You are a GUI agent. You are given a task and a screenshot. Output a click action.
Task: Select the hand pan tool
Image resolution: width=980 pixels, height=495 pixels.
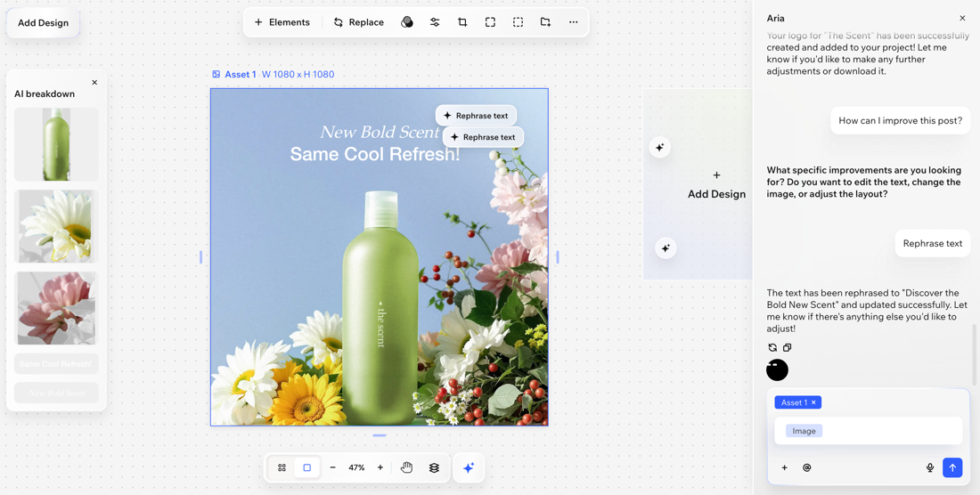(407, 467)
